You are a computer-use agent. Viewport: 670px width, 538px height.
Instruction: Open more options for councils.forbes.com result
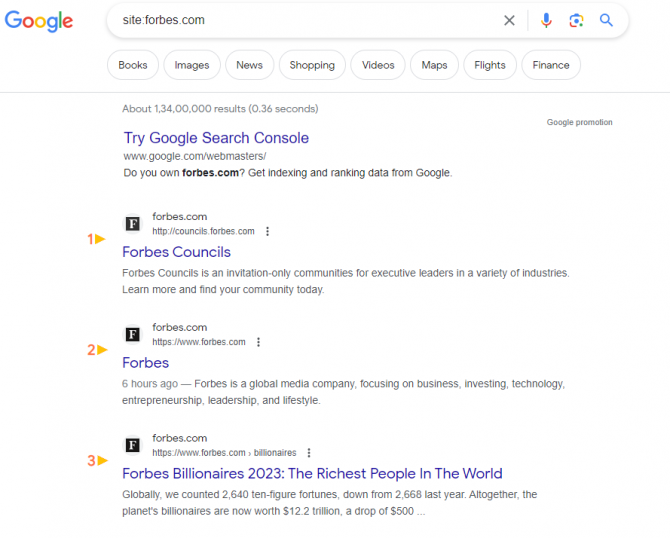pyautogui.click(x=267, y=231)
